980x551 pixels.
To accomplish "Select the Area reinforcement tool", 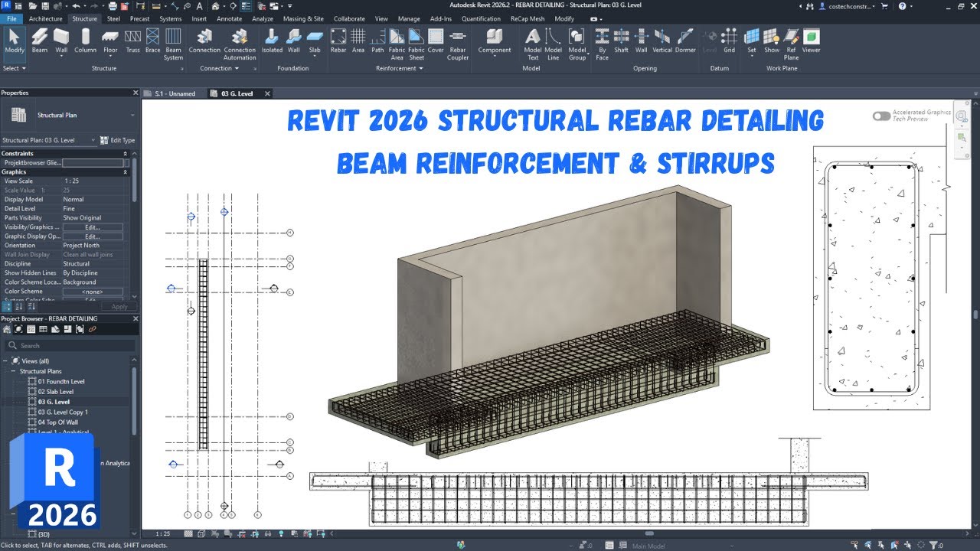I will click(358, 41).
